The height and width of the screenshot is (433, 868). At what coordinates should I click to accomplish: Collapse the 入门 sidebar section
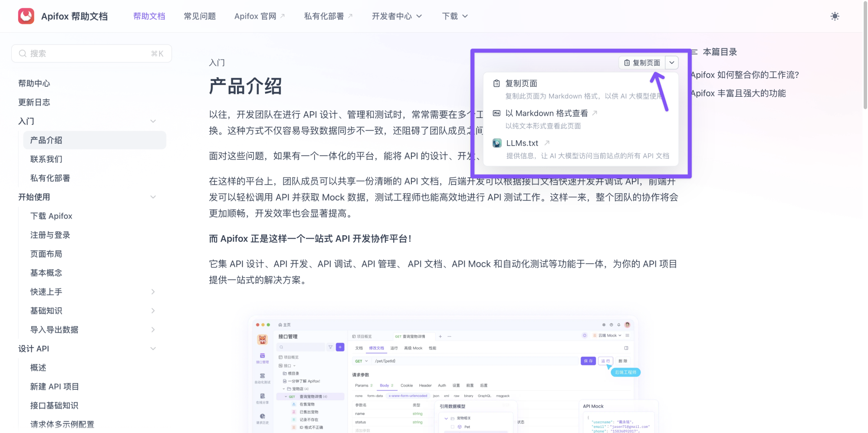coord(153,121)
